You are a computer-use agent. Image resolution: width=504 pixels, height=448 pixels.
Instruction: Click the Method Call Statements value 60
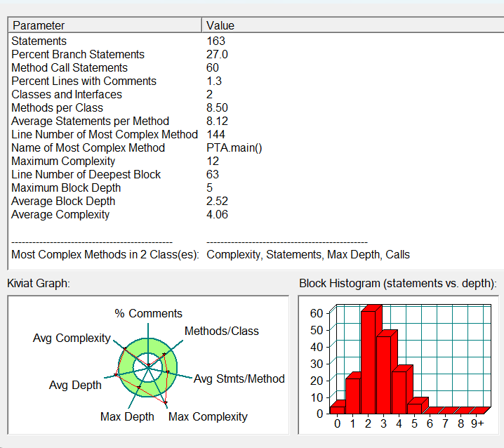(213, 68)
